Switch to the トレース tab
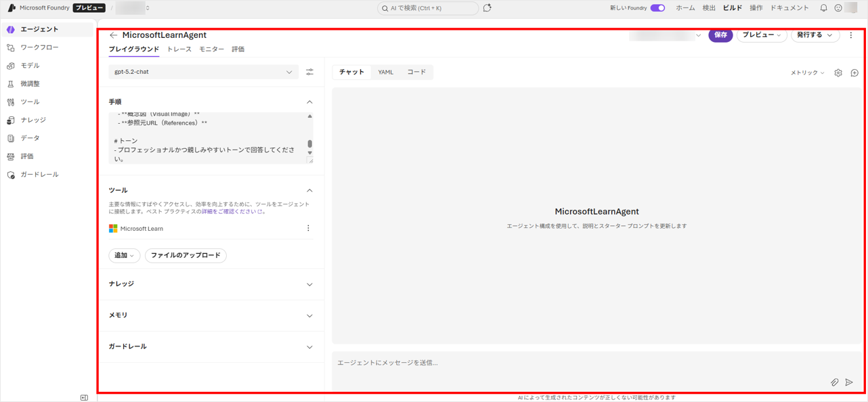The image size is (868, 402). point(179,49)
